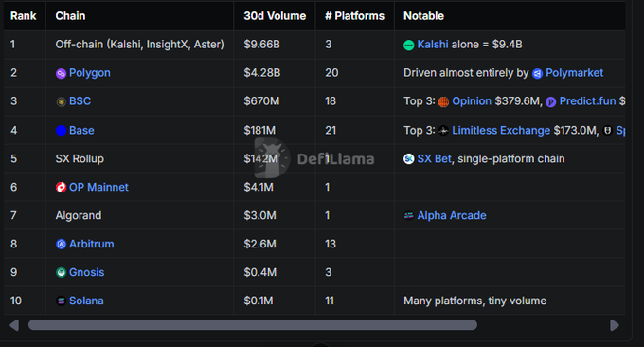Click the right scroll arrow

click(615, 325)
